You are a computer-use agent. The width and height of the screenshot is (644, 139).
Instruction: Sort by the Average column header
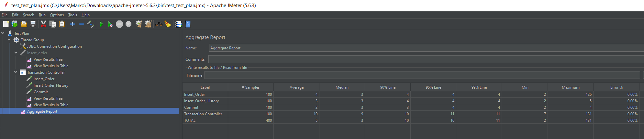pos(296,87)
